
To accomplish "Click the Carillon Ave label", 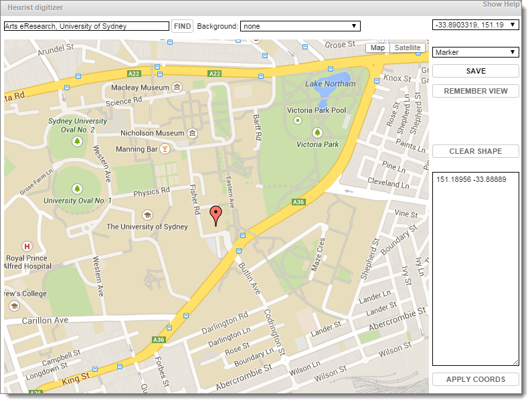I will [x=45, y=320].
